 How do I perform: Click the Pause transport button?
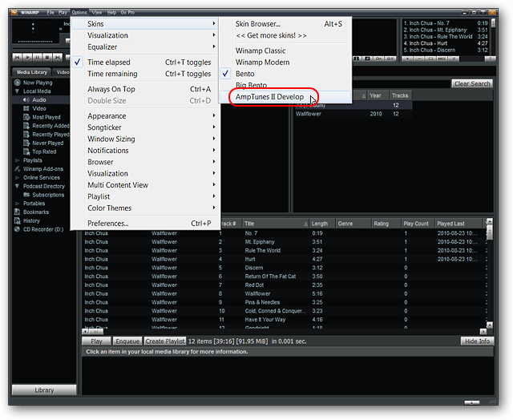pyautogui.click(x=38, y=58)
